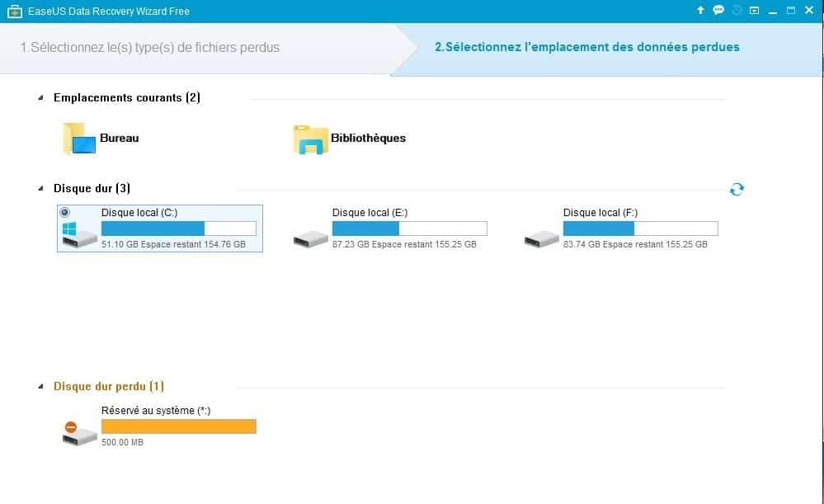This screenshot has height=504, width=824.
Task: Click the Disque local (E:) label
Action: coord(370,212)
